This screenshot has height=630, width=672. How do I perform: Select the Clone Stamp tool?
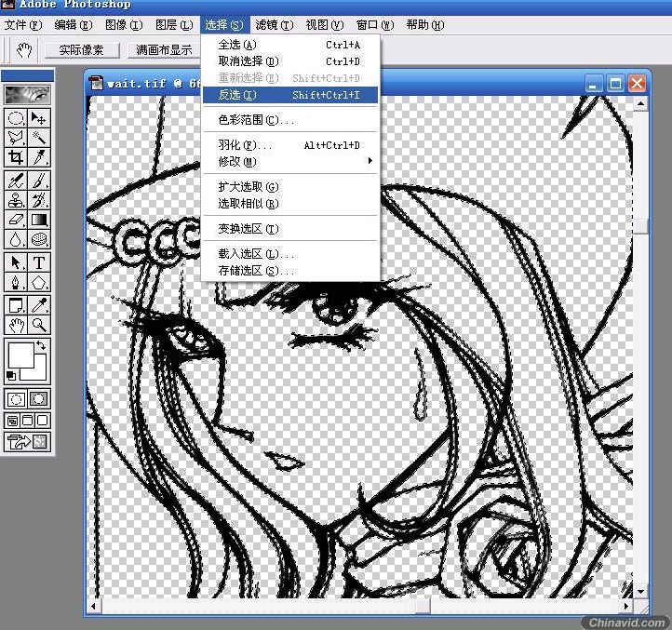tap(16, 200)
